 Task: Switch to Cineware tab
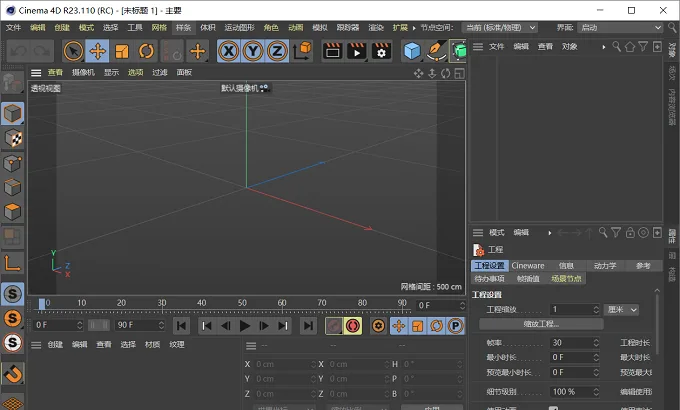(528, 266)
